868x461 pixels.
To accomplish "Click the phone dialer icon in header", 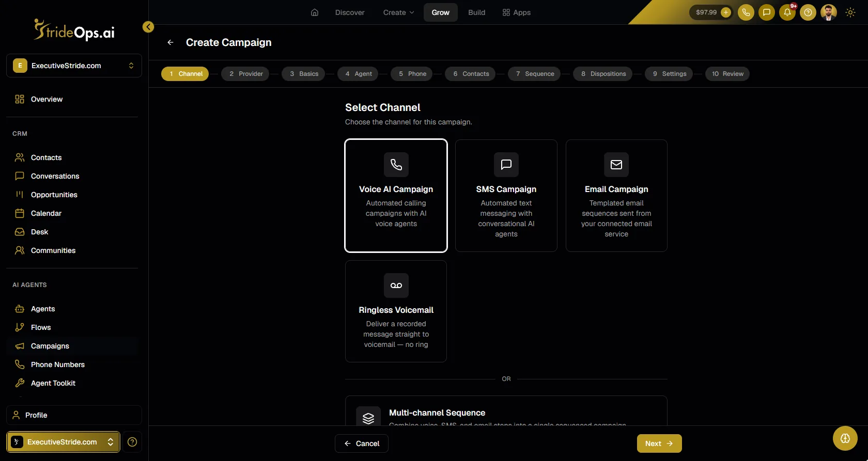I will (x=746, y=12).
